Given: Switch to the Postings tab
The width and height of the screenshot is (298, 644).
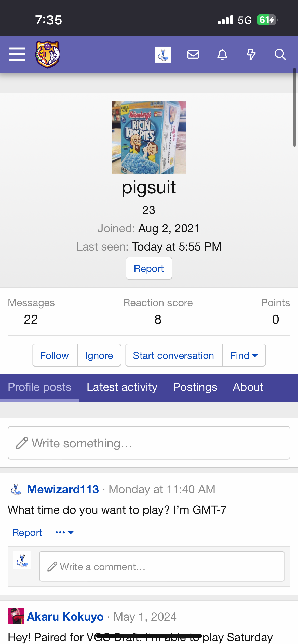Looking at the screenshot, I should [195, 387].
